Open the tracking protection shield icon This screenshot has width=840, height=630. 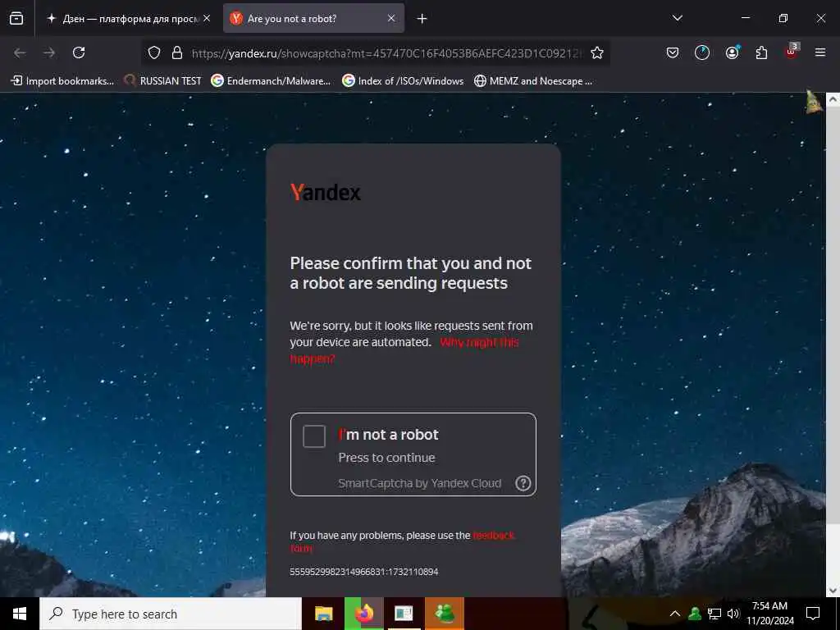[154, 52]
